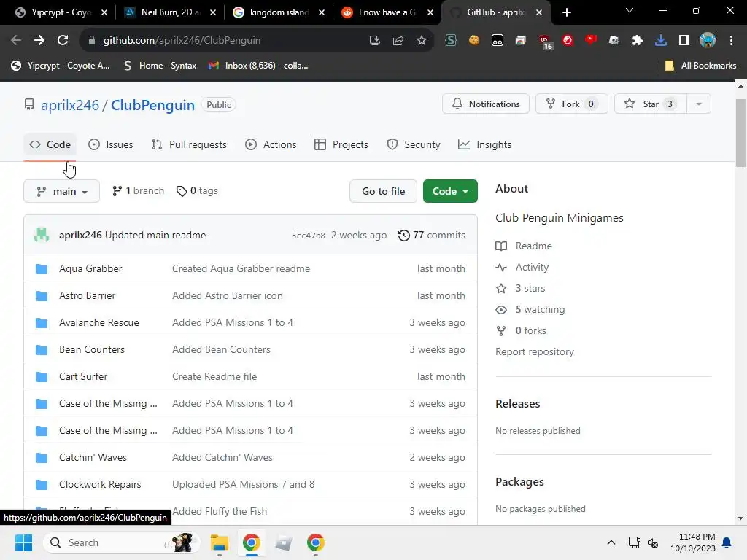Screen dimensions: 747x560
Task: Click the install app icon in address bar
Action: pos(375,41)
